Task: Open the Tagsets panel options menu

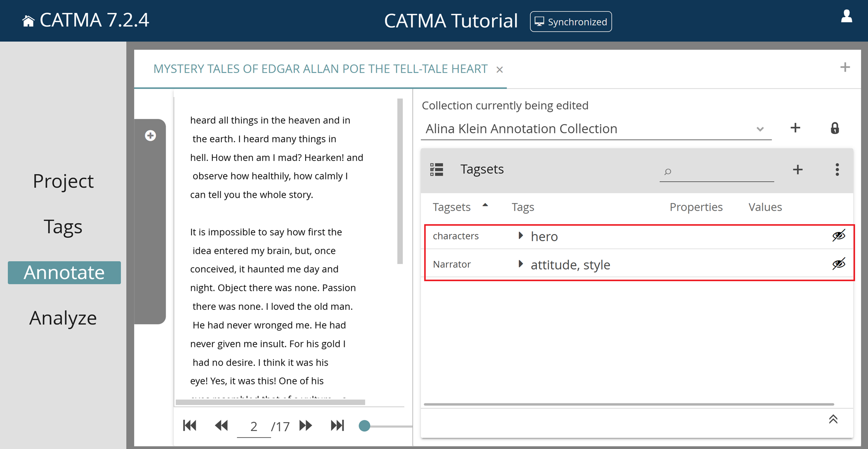Action: click(837, 170)
